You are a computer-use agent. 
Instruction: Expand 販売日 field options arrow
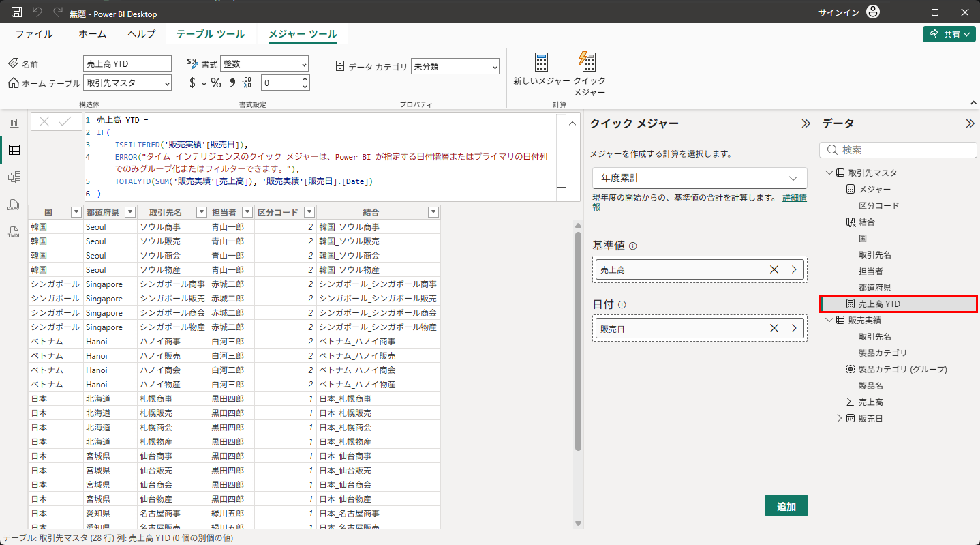tap(794, 329)
